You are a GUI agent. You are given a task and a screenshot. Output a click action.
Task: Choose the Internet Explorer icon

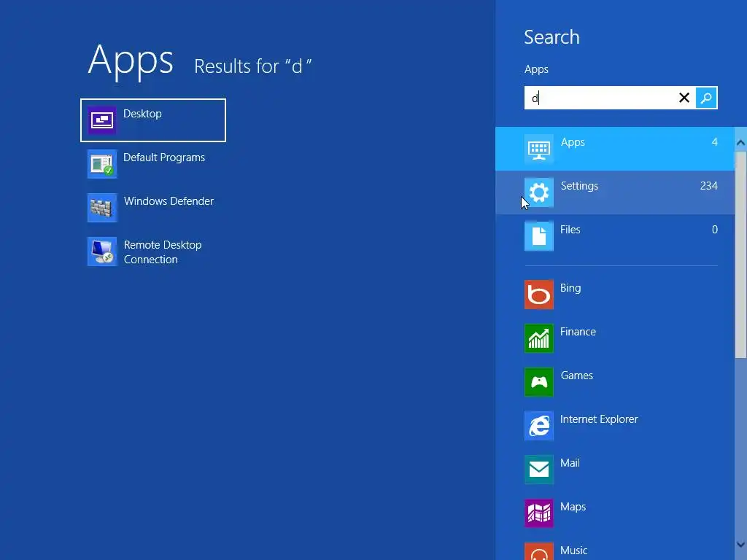(x=539, y=426)
